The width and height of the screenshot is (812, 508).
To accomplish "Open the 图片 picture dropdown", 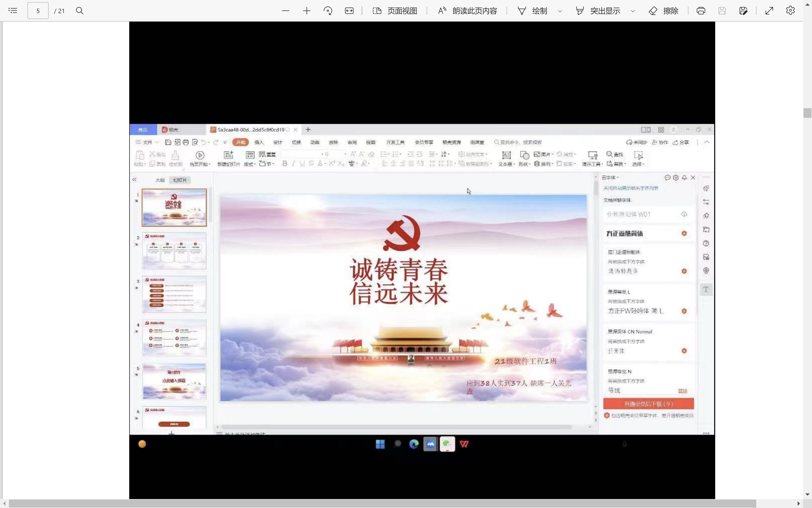I will tap(544, 154).
